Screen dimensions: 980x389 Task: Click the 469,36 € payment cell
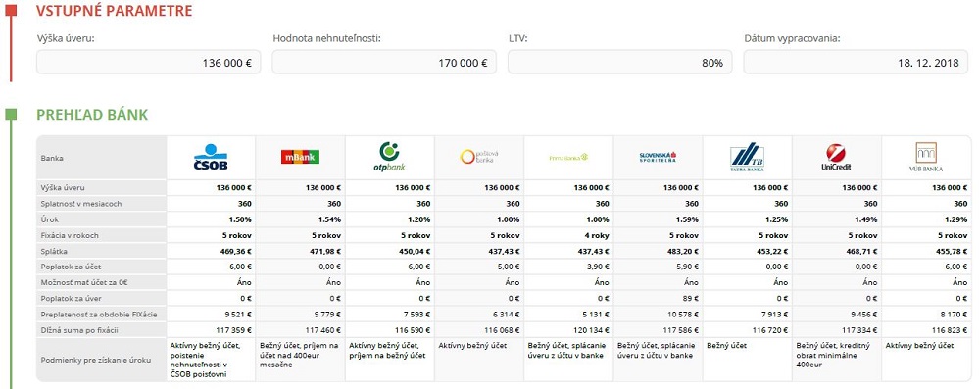tap(211, 252)
